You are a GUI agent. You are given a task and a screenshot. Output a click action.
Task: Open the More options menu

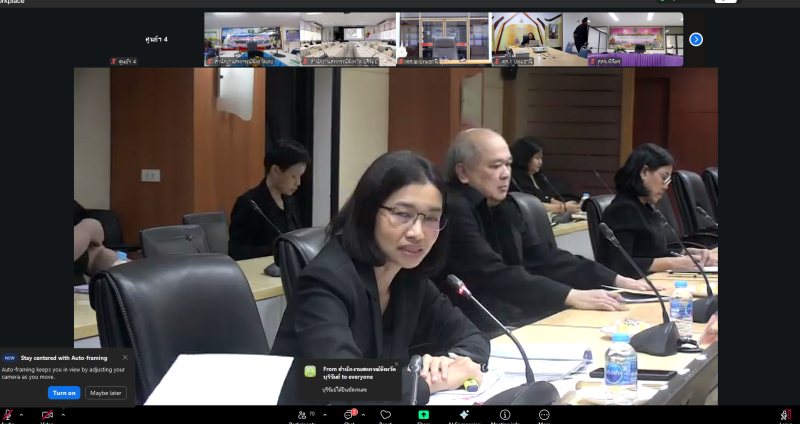click(x=544, y=415)
